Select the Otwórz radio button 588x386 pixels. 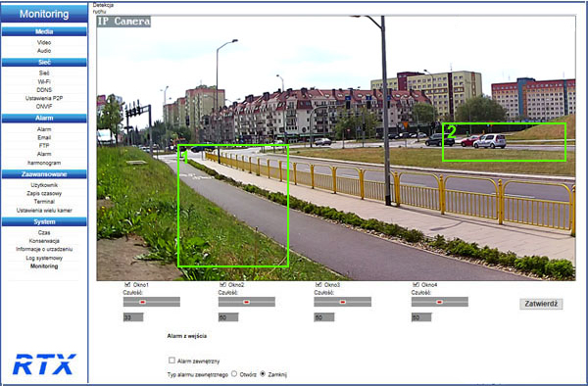coord(234,373)
